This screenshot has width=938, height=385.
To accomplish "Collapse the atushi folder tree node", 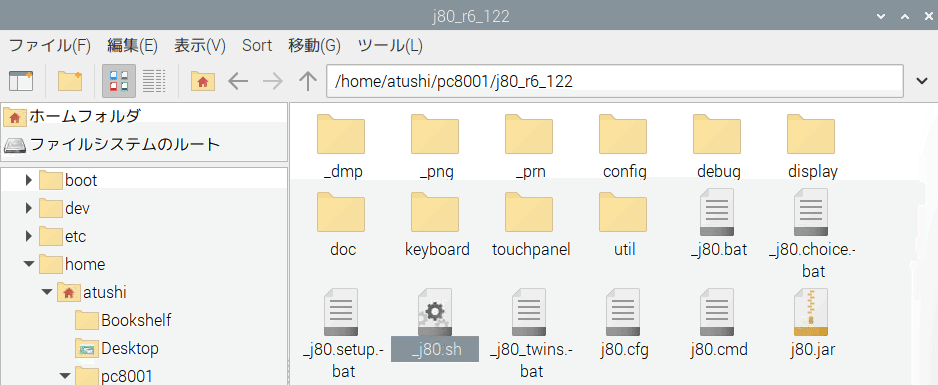I will point(47,292).
